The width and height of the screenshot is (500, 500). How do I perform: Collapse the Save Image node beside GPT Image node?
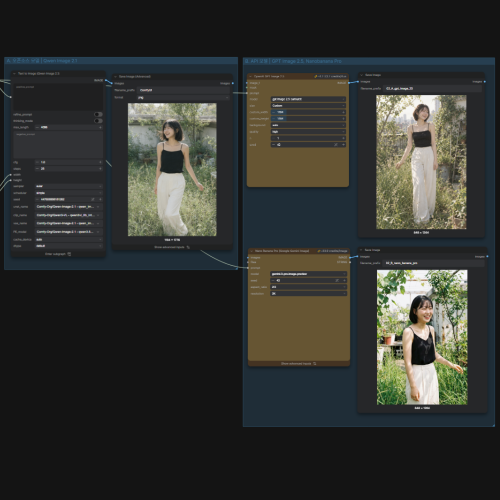[361, 75]
